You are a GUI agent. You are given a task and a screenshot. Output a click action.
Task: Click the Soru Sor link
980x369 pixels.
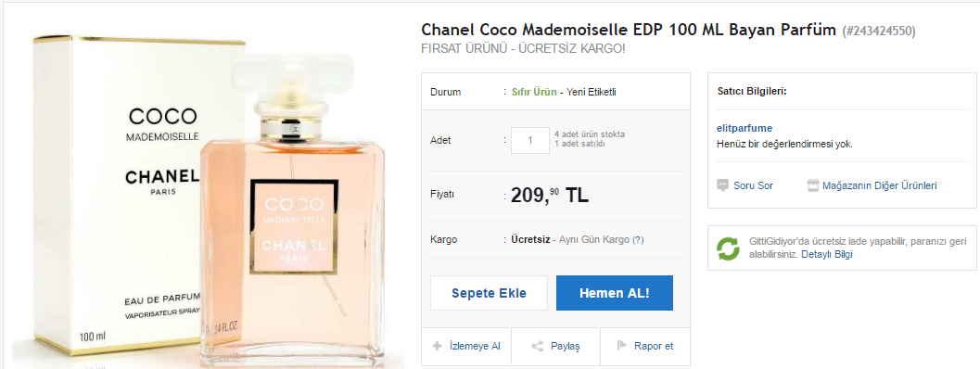click(x=753, y=185)
